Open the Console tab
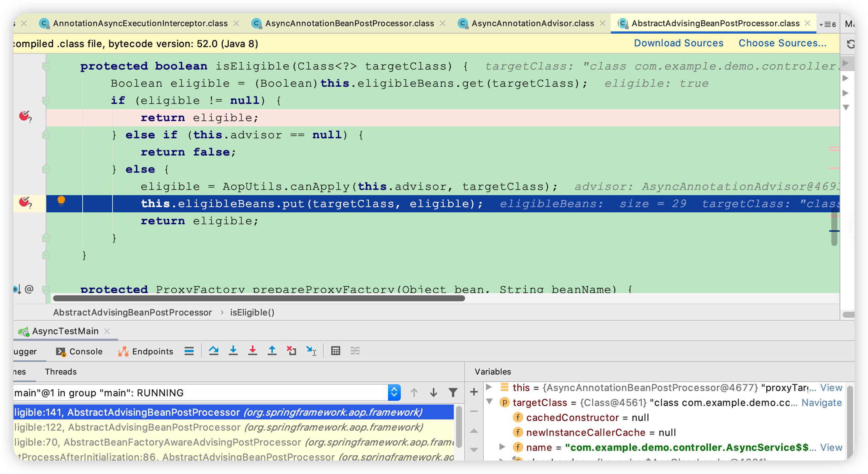868x474 pixels. coord(79,351)
